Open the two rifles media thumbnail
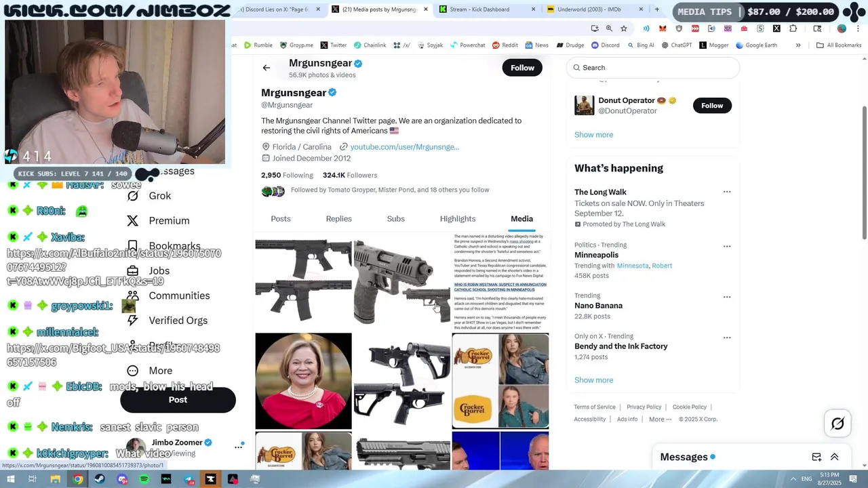This screenshot has width=868, height=488. pos(303,282)
